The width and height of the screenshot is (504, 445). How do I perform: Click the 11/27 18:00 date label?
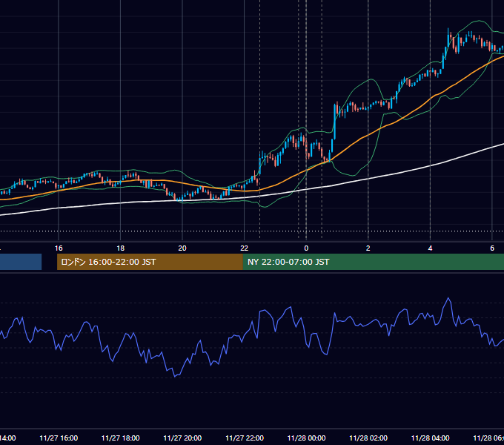point(121,438)
